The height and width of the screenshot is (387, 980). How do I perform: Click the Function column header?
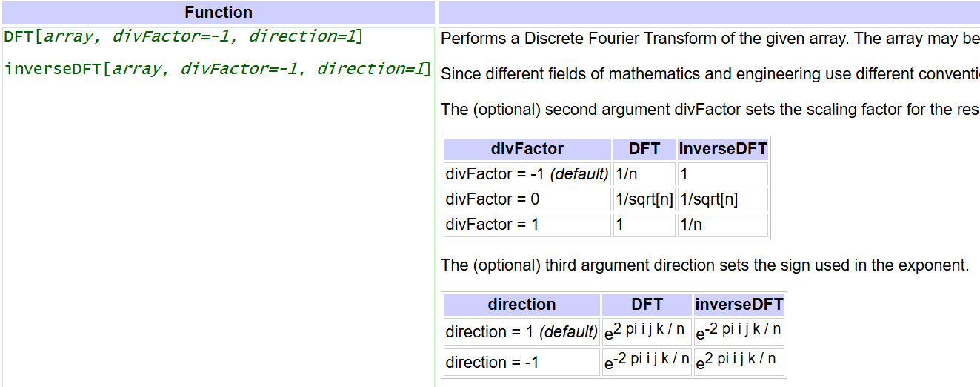tap(219, 13)
